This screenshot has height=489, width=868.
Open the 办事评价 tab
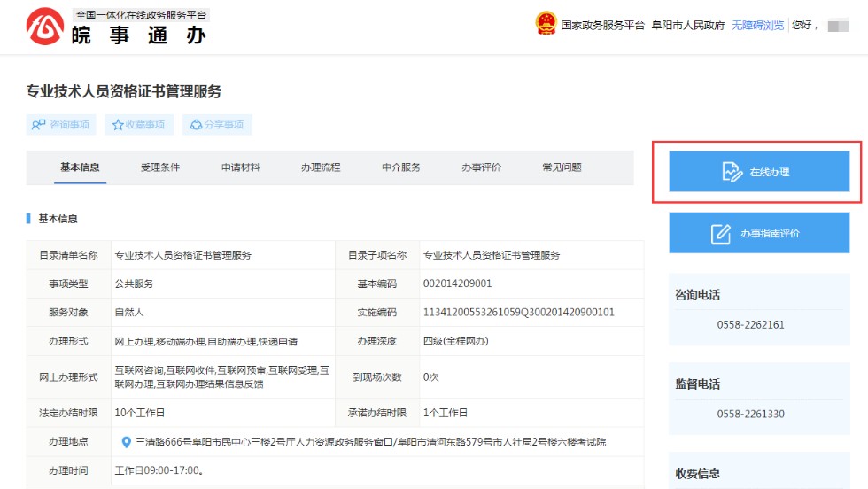481,167
